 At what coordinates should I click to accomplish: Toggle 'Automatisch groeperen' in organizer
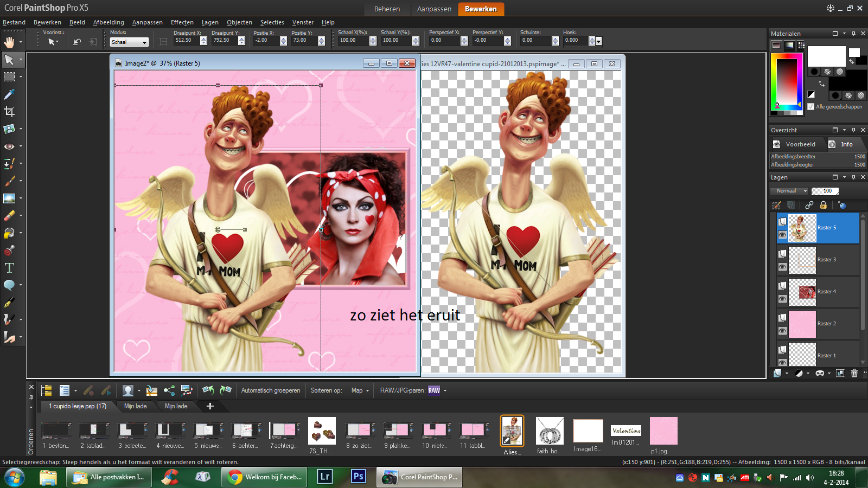[271, 390]
